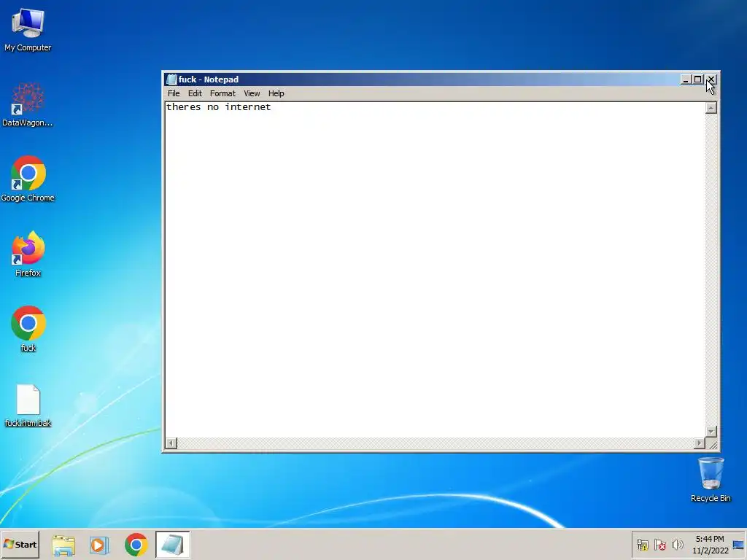Launch Windows Media Player from taskbar

pyautogui.click(x=99, y=545)
